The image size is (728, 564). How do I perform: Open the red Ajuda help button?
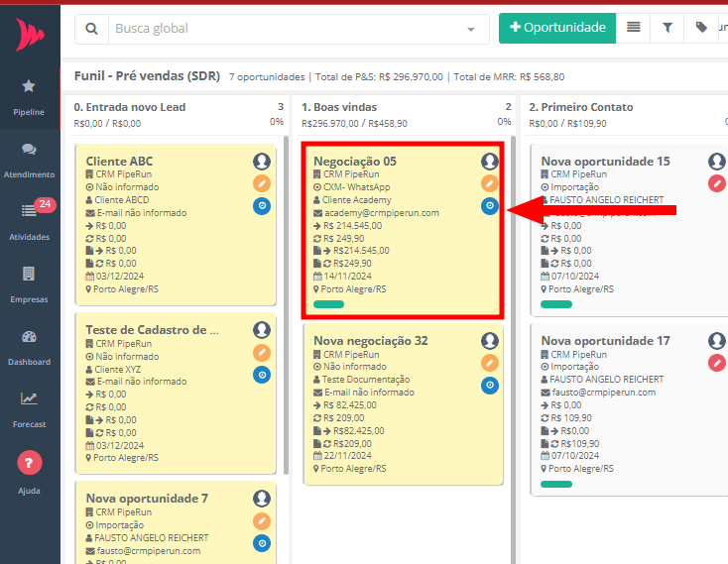point(30,462)
